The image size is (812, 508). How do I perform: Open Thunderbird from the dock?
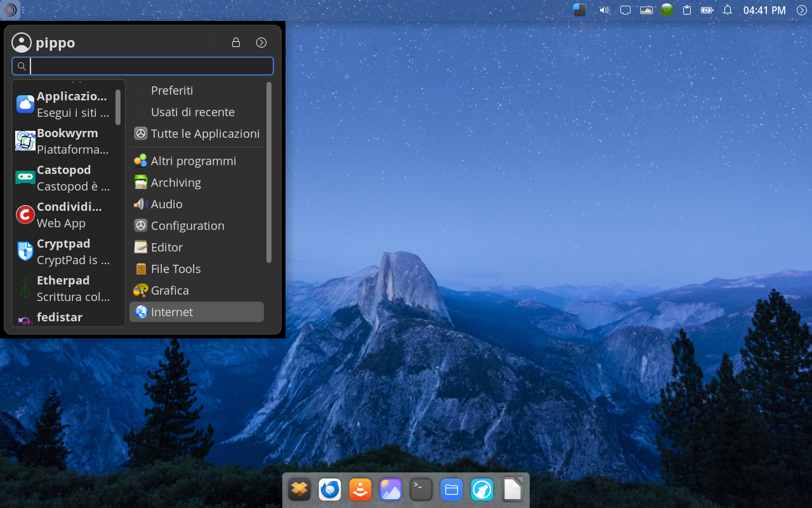pyautogui.click(x=330, y=490)
